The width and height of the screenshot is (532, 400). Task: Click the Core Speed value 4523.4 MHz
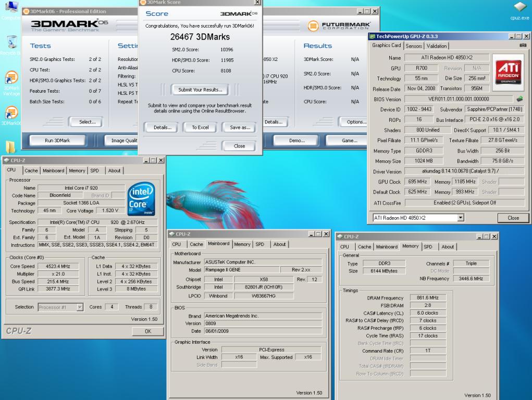point(58,266)
